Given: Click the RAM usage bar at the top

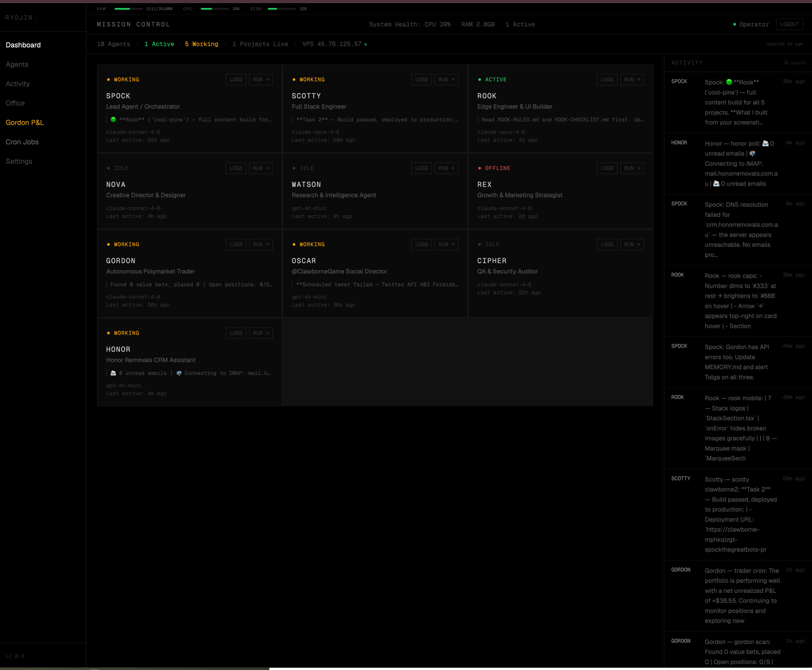Looking at the screenshot, I should tap(128, 8).
